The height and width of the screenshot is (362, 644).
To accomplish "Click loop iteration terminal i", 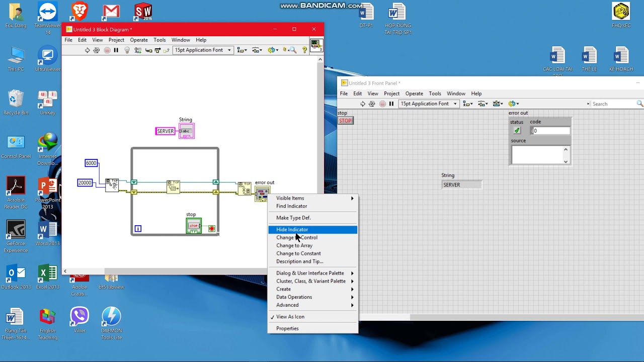I will [138, 229].
